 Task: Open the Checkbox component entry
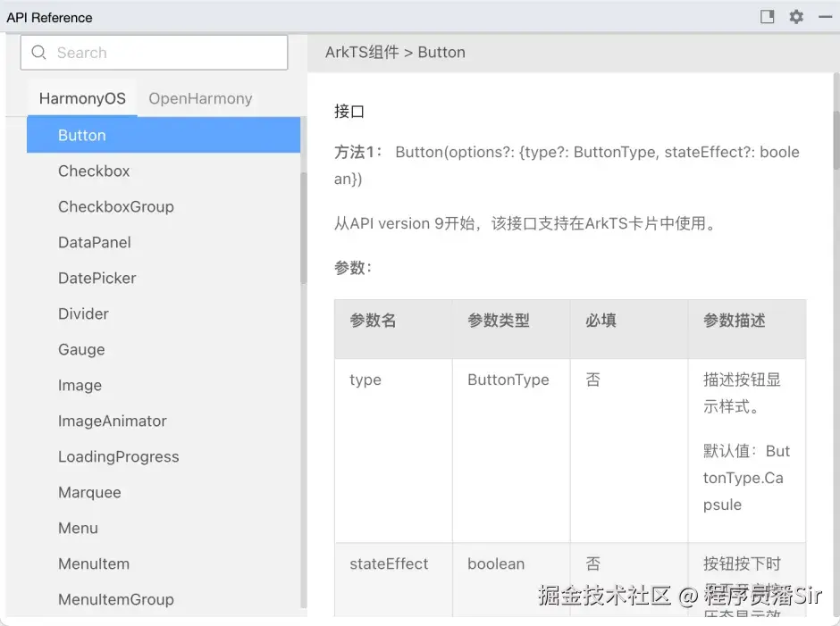click(x=164, y=171)
